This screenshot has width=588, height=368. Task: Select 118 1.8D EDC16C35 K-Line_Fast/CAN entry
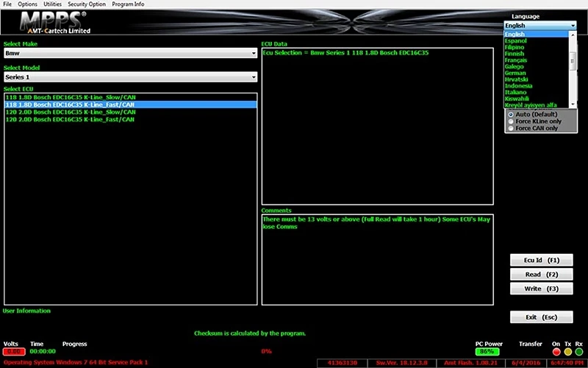pyautogui.click(x=131, y=105)
